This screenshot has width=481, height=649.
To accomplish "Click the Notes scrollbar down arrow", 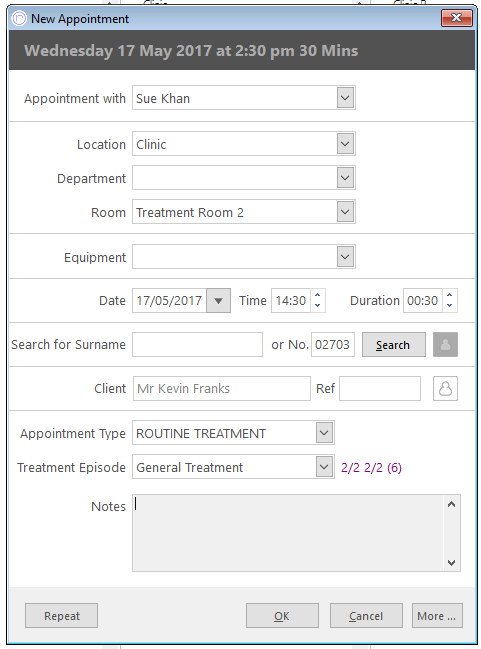I will point(452,562).
